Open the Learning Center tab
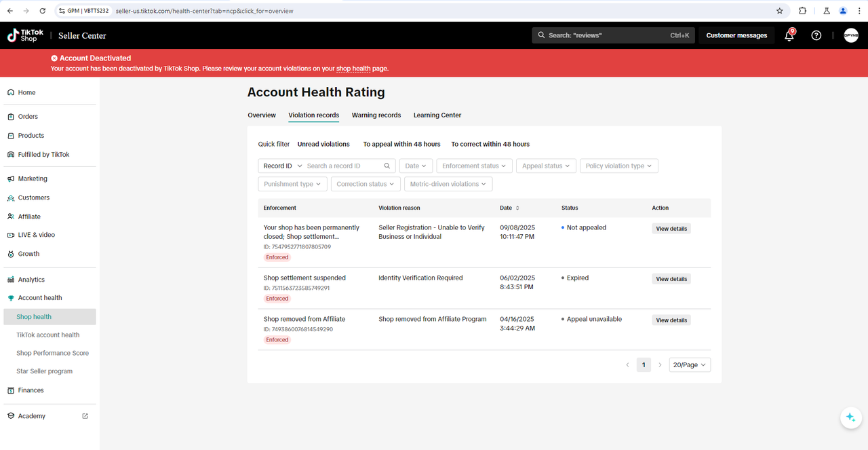This screenshot has width=868, height=450. coord(437,115)
